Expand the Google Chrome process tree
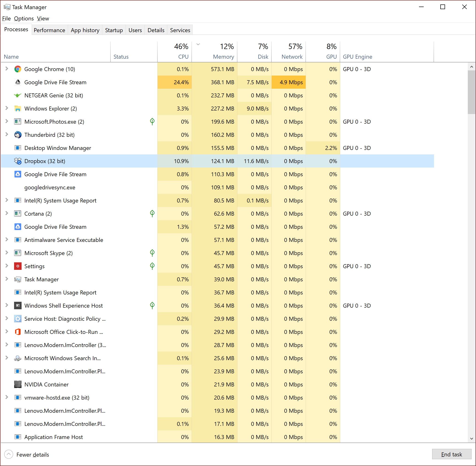Screen dimensions: 476x466 [6, 69]
